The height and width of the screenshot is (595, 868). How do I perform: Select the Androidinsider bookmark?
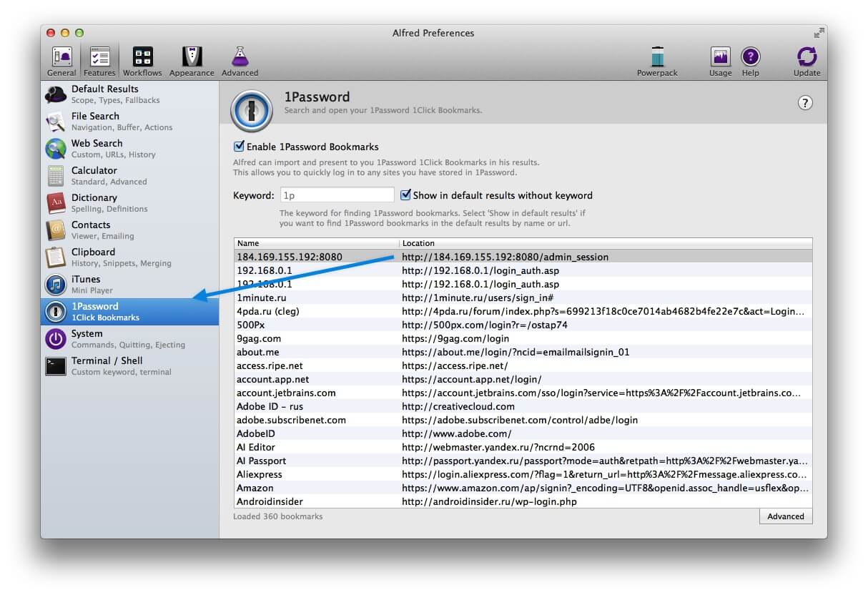(523, 501)
